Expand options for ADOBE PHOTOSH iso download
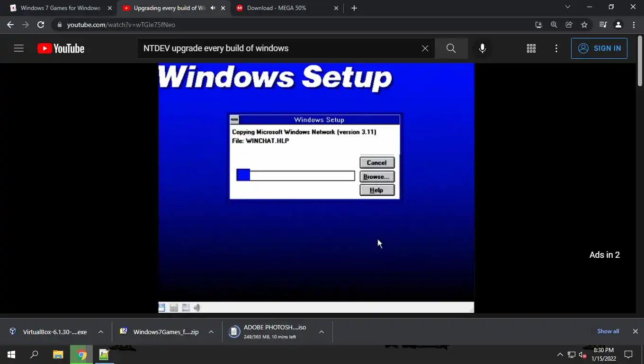 (322, 332)
